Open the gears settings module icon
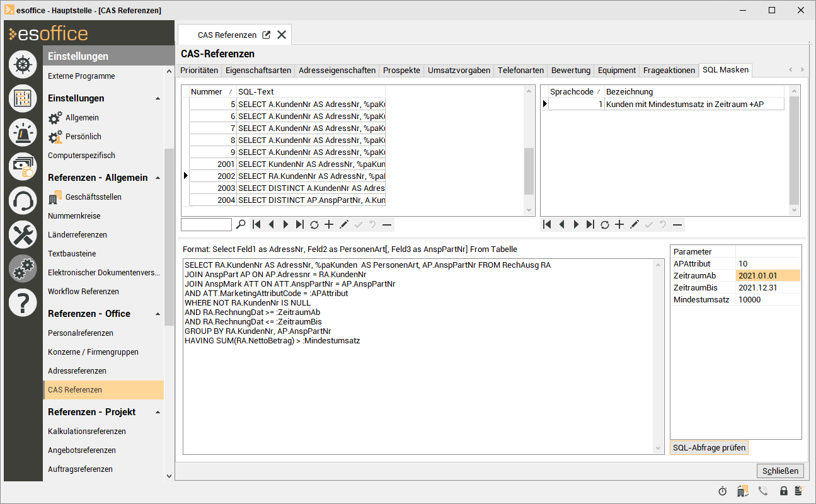 pyautogui.click(x=23, y=268)
